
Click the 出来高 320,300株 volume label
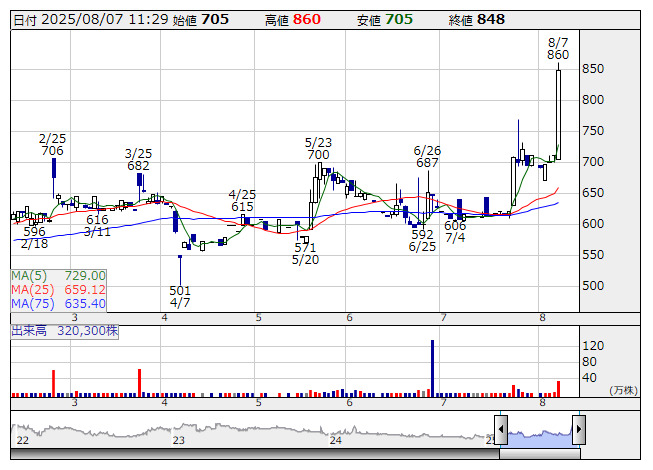pos(65,331)
